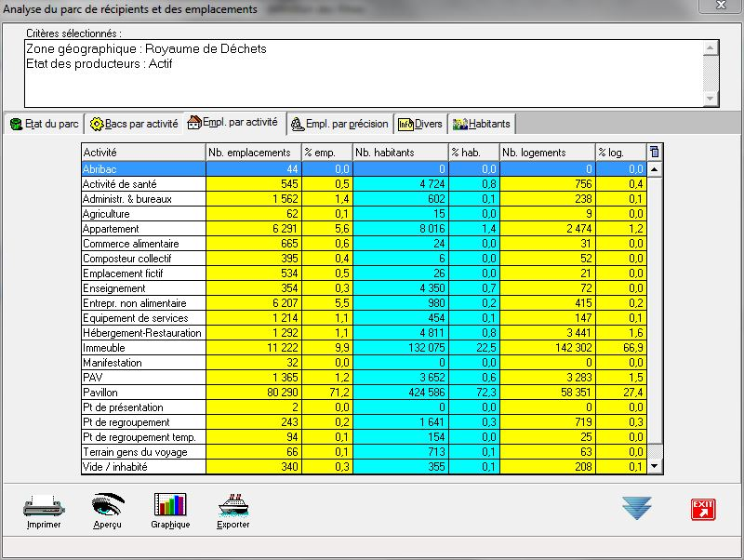Click the Imprimer printer icon
The width and height of the screenshot is (744, 560).
[x=44, y=505]
